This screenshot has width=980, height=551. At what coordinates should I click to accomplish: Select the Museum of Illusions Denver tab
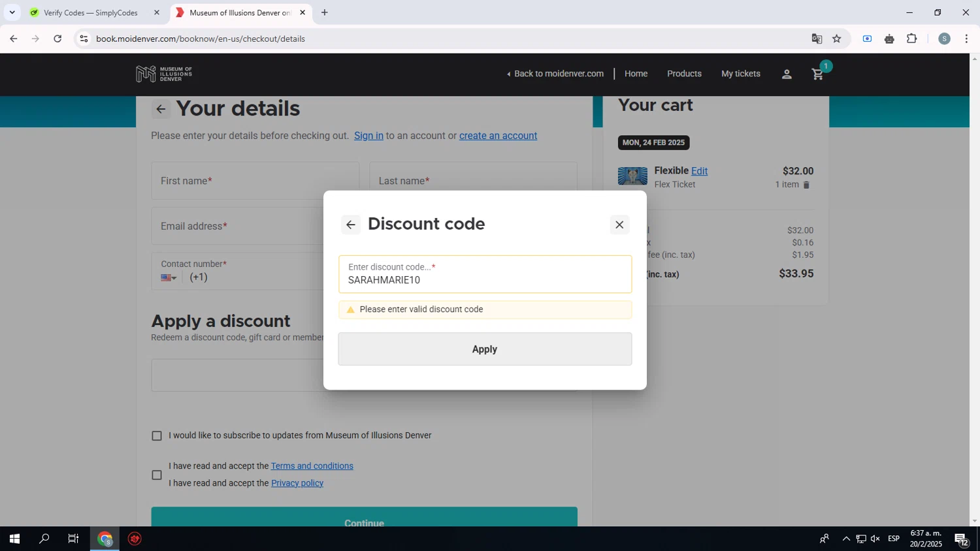point(238,12)
